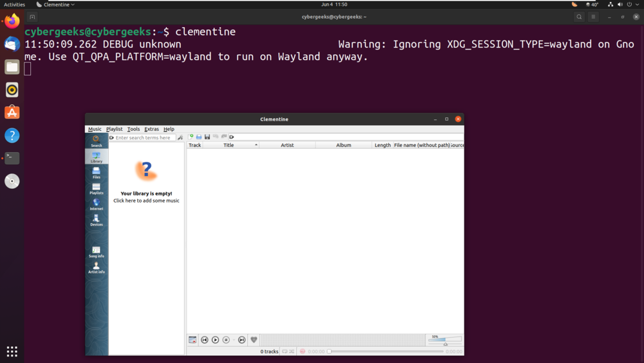Screen dimensions: 644x363
Task: Open the Playlist menu
Action: tap(114, 129)
